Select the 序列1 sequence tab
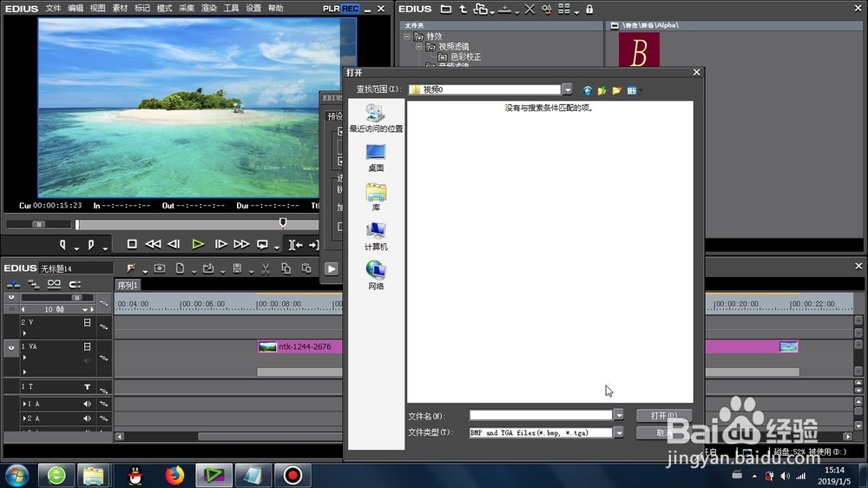This screenshot has height=488, width=868. pos(128,286)
